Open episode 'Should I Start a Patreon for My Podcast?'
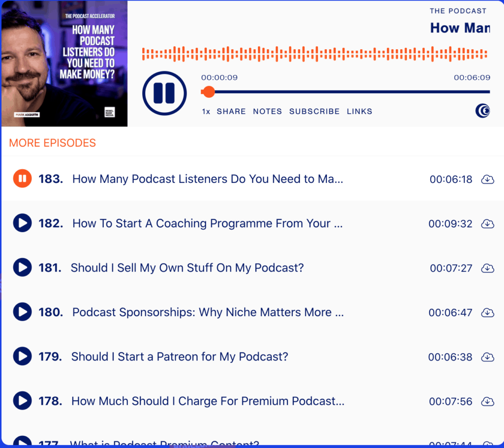The image size is (504, 448). coord(180,357)
